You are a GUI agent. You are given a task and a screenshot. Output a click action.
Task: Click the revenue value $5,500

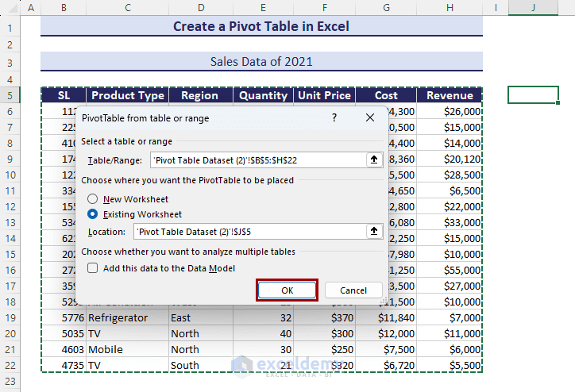(450, 365)
